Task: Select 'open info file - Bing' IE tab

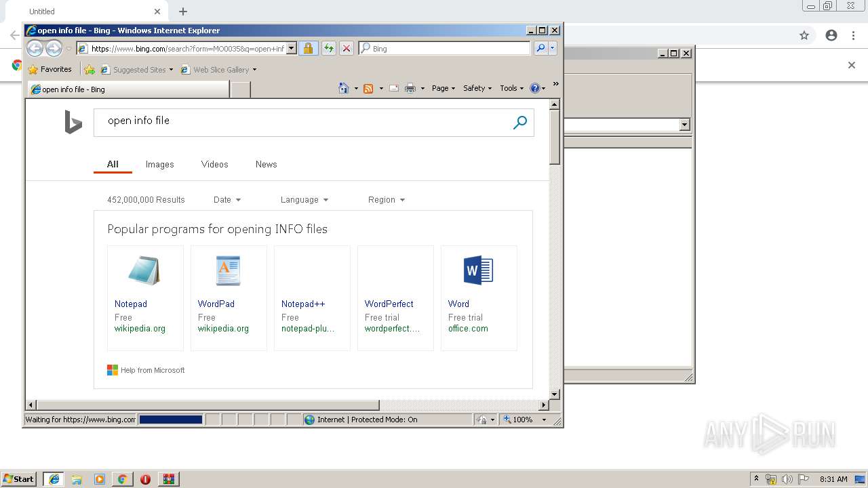Action: click(x=128, y=89)
